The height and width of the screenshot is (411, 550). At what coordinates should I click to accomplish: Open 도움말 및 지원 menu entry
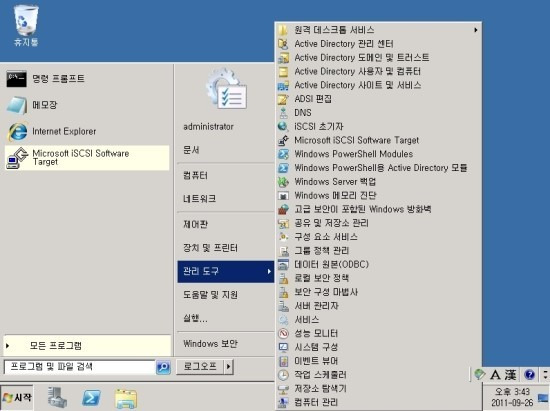[x=210, y=295]
